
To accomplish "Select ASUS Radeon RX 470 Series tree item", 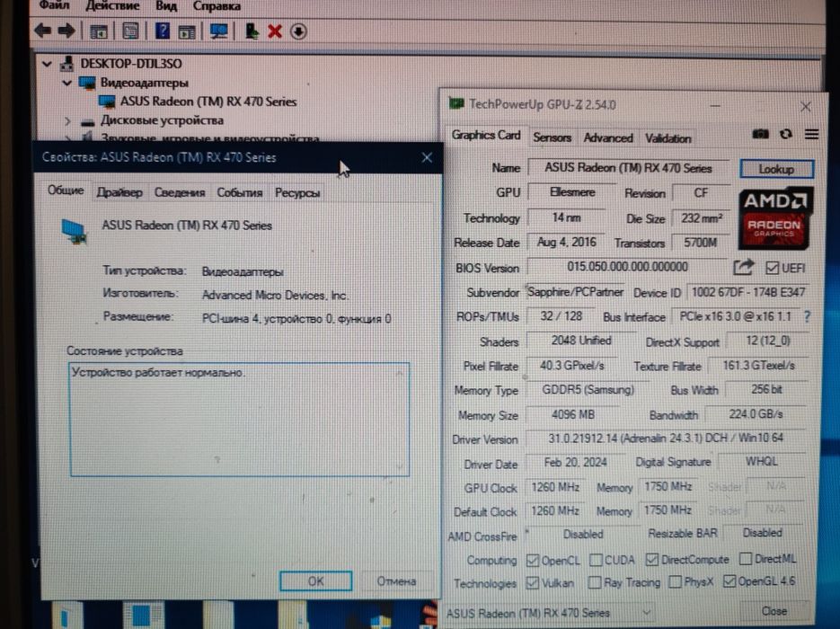I will click(208, 102).
